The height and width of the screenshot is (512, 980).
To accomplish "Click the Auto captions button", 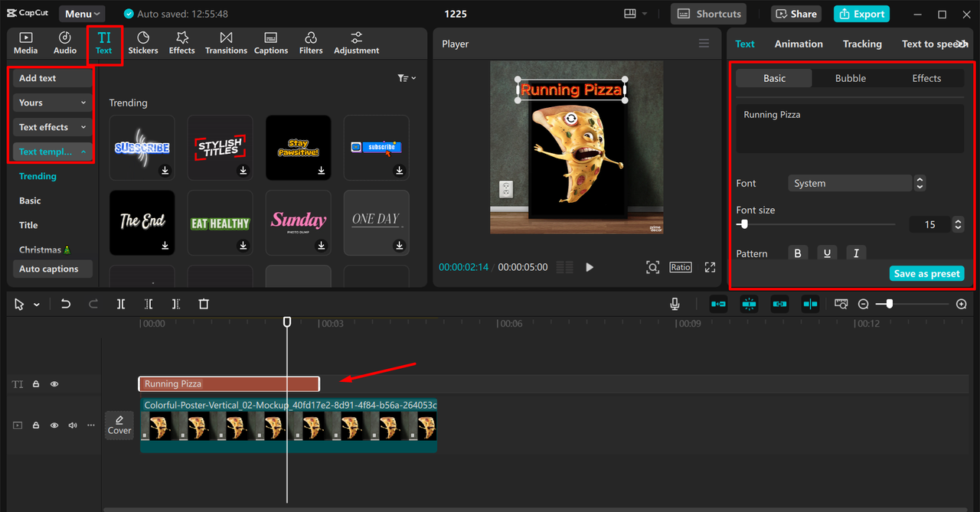I will pyautogui.click(x=52, y=269).
